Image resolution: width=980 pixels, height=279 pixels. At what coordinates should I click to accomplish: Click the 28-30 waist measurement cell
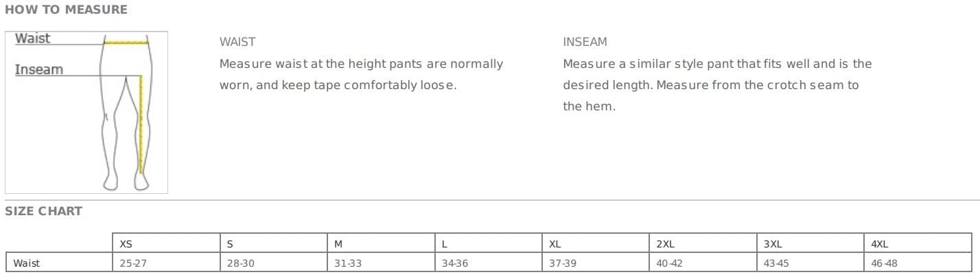(240, 263)
